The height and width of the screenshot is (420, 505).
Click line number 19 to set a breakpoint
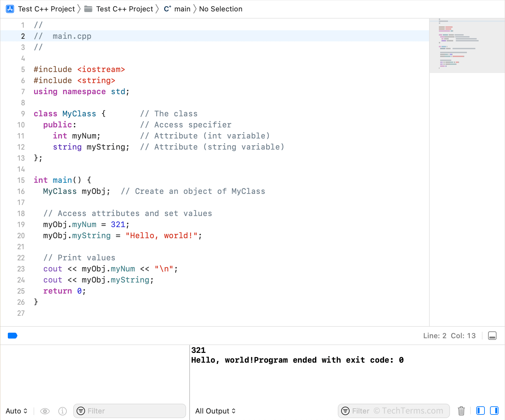click(21, 224)
